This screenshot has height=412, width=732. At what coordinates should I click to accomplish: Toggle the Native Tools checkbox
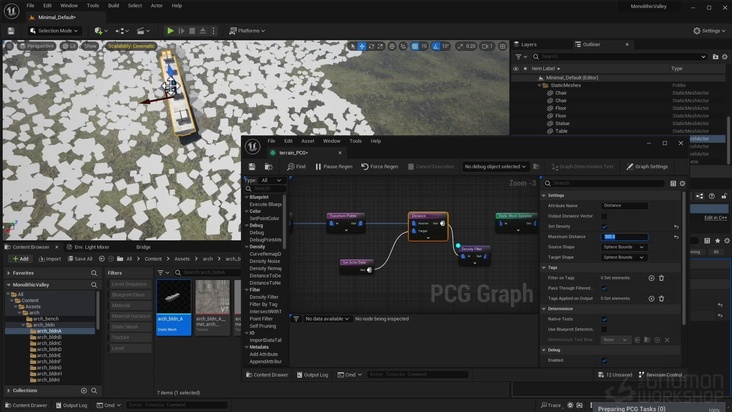(x=604, y=319)
